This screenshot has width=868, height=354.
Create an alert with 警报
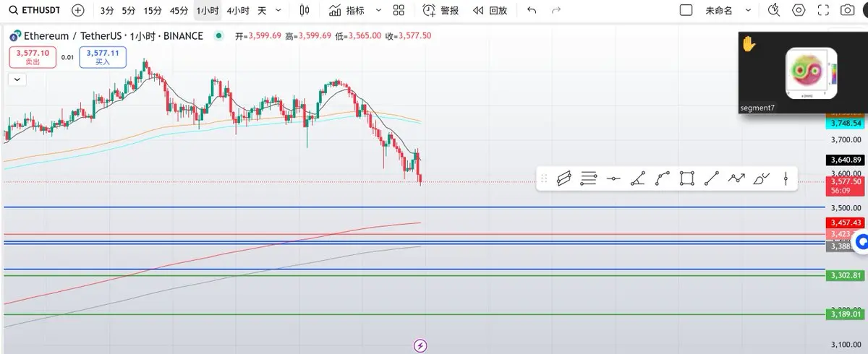pyautogui.click(x=441, y=11)
